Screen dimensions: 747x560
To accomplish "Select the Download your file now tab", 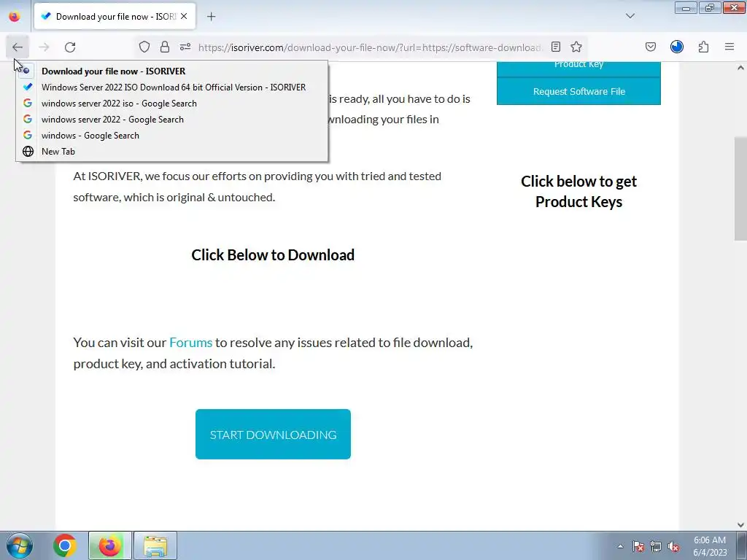I will pos(115,16).
